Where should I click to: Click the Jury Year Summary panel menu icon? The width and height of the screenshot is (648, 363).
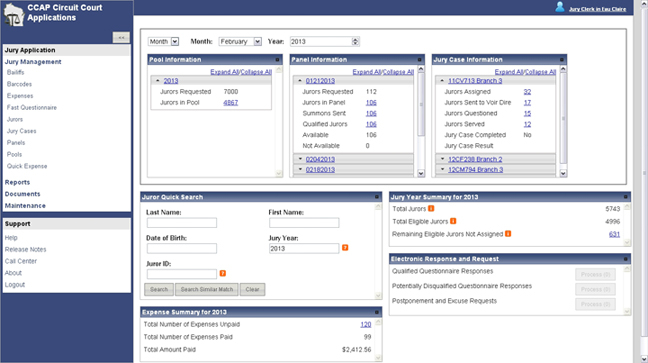point(625,197)
